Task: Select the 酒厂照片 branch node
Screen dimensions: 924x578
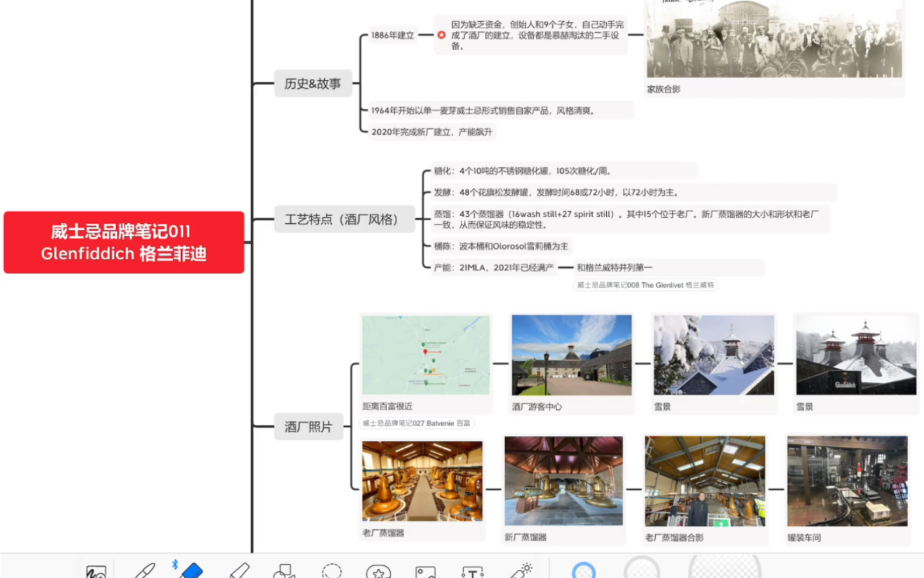Action: (x=308, y=427)
